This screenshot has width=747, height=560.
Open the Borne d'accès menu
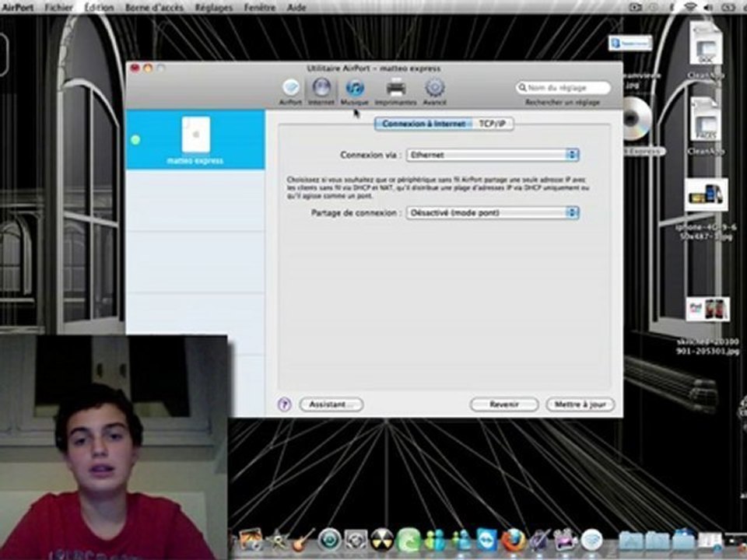click(154, 7)
